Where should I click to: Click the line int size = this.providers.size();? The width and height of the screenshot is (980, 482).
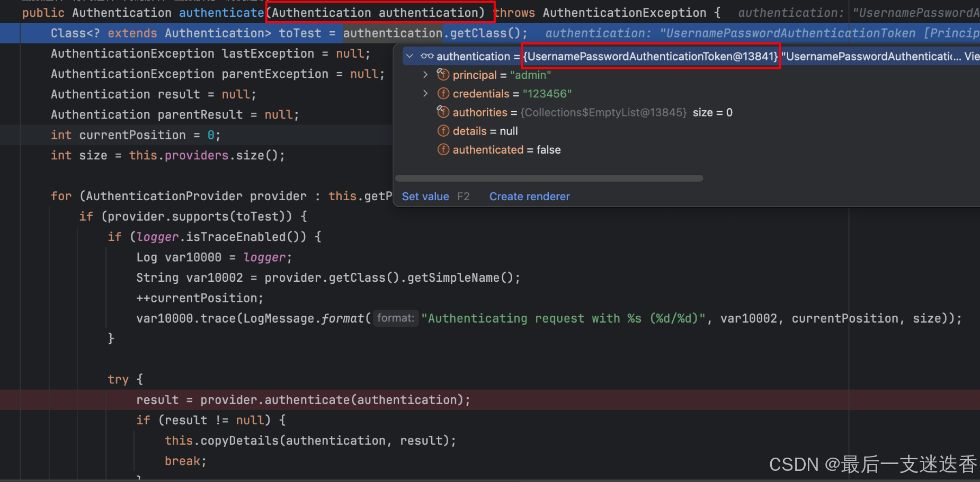[168, 155]
